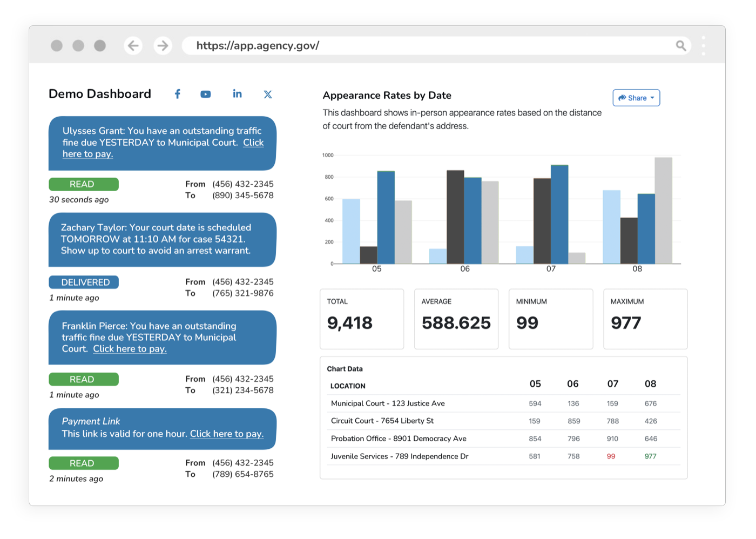Click the 07 column header in Chart Data
Screen dimensions: 756x539
click(612, 384)
